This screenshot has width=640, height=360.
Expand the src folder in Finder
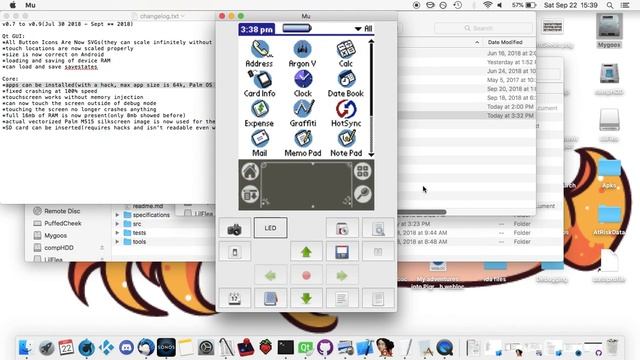click(x=118, y=224)
